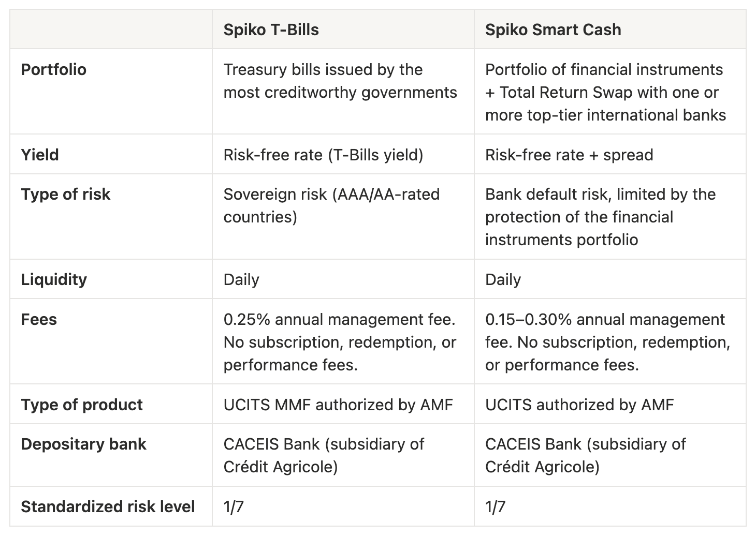Click the Yield row label

tap(40, 155)
